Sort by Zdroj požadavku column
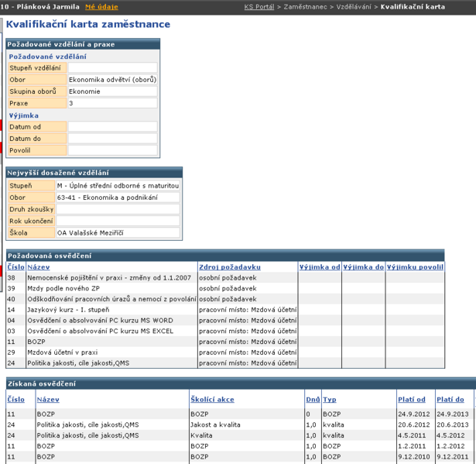The width and height of the screenshot is (476, 464). (230, 266)
